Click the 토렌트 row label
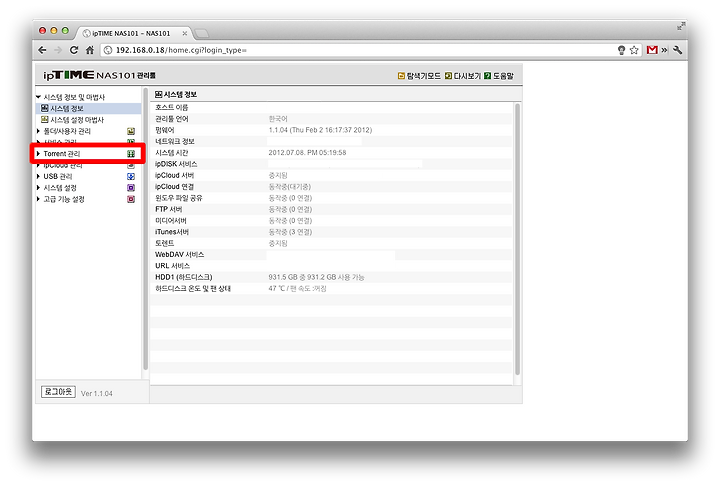Viewport: 720px width, 486px height. 164,243
